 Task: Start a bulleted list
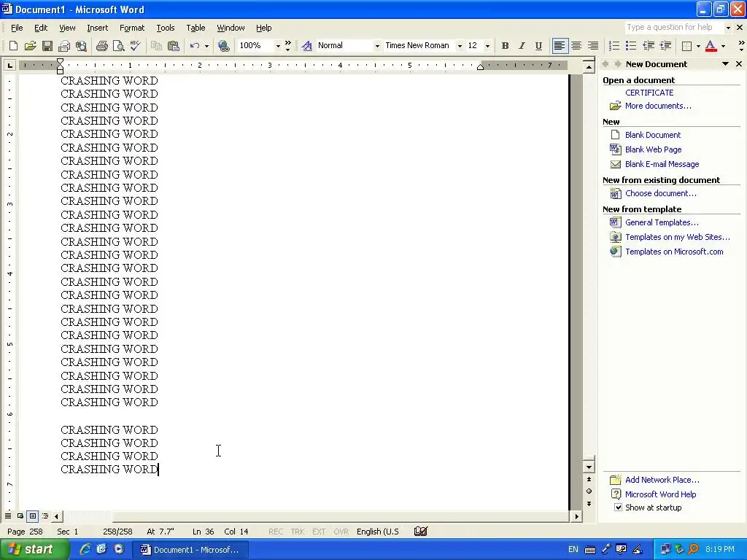[x=631, y=46]
